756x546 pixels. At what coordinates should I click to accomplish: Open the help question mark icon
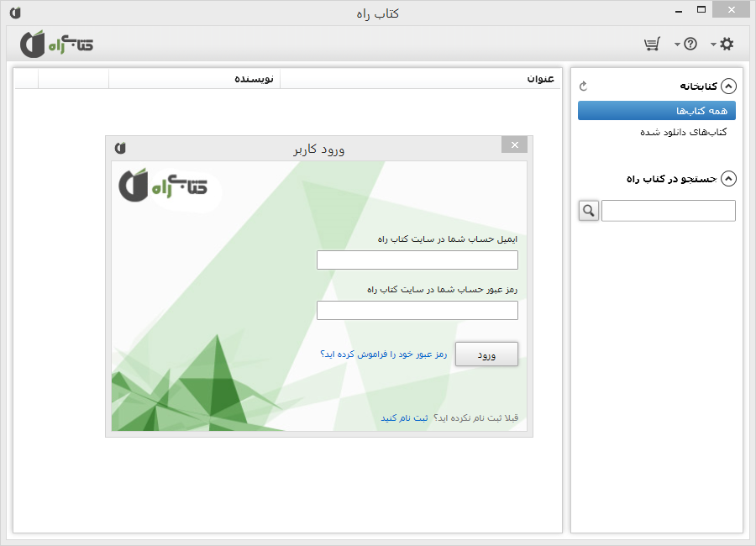[x=690, y=45]
